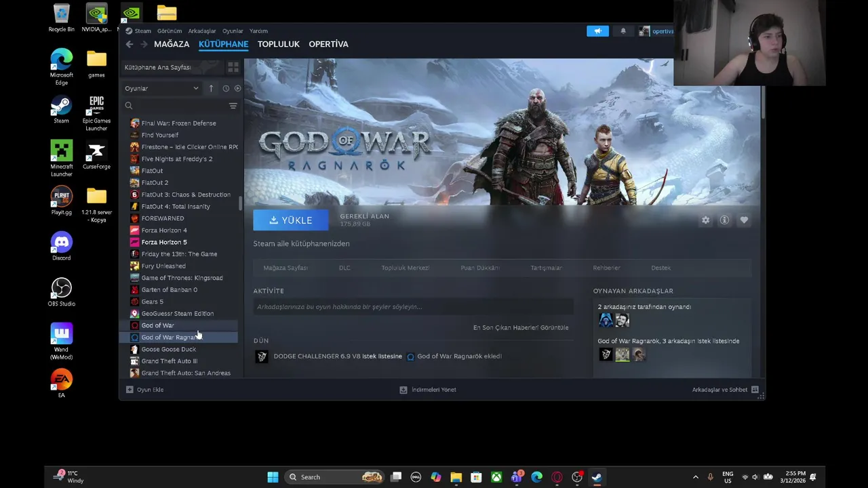
Task: Add God of War Ragnarök to favorites
Action: pyautogui.click(x=744, y=220)
